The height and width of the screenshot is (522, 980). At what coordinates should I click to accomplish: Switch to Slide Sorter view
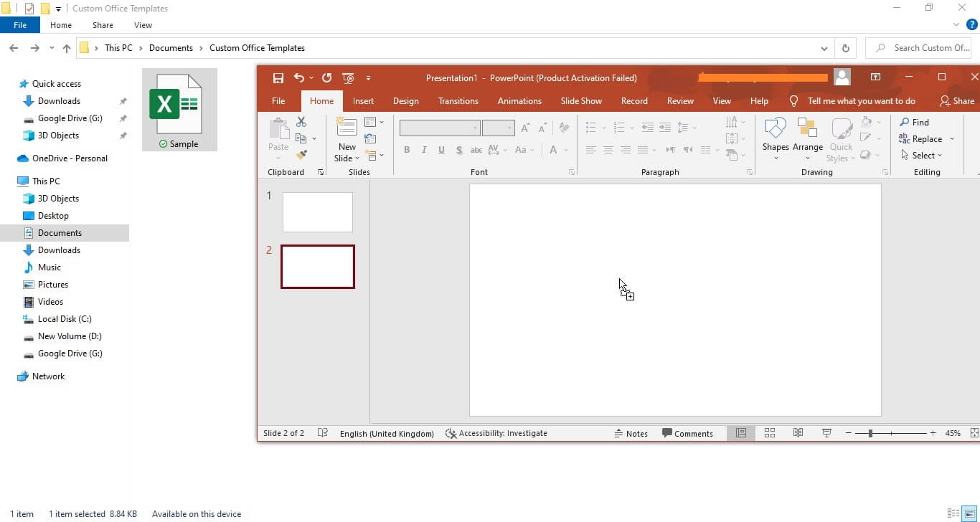click(769, 433)
